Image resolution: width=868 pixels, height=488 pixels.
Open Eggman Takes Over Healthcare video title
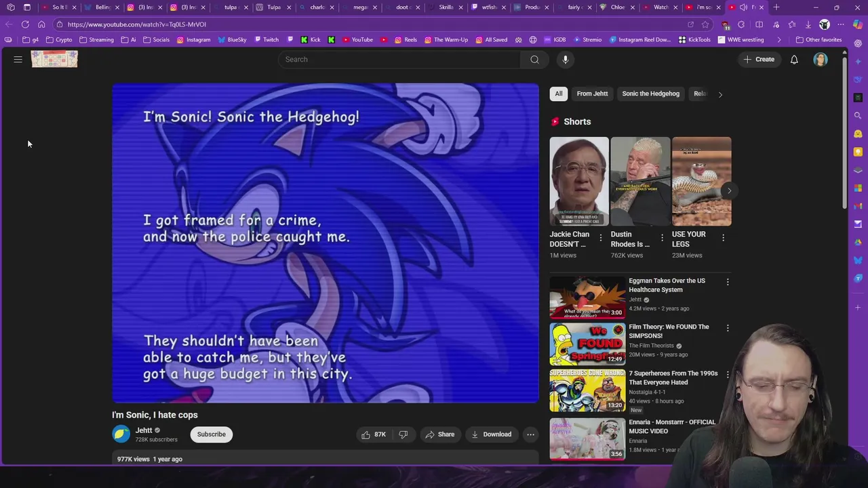[667, 285]
